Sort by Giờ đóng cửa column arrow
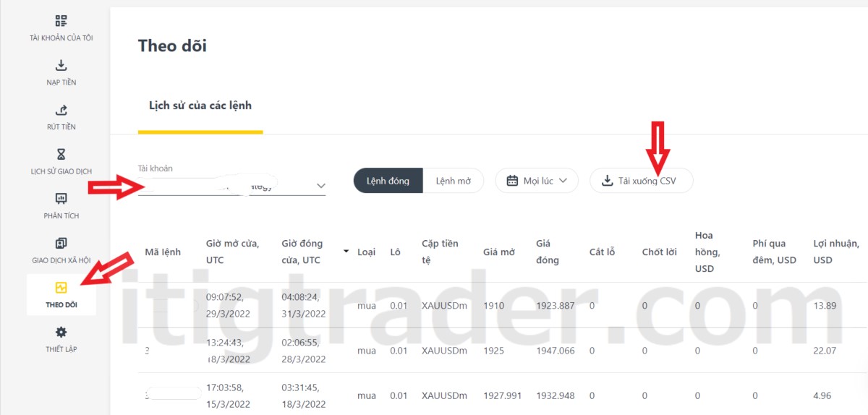868x415 pixels. coord(346,252)
